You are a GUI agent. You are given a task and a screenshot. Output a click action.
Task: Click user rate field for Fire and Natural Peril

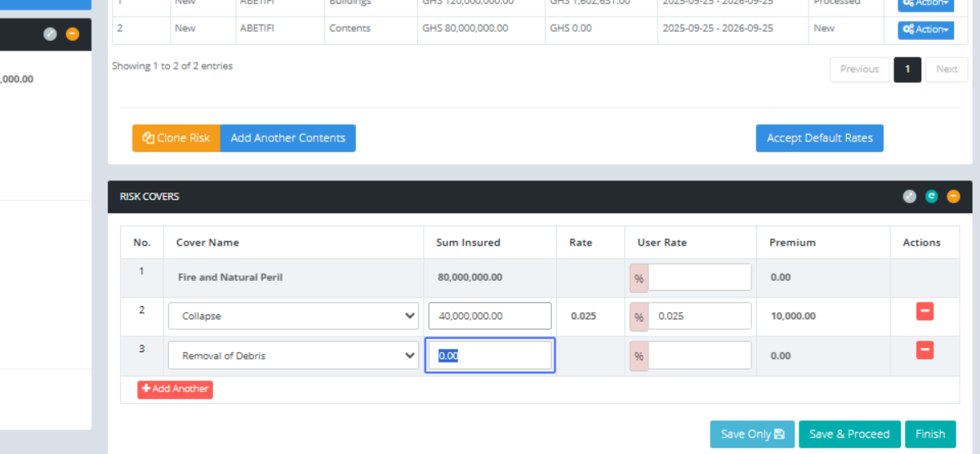[x=698, y=278]
